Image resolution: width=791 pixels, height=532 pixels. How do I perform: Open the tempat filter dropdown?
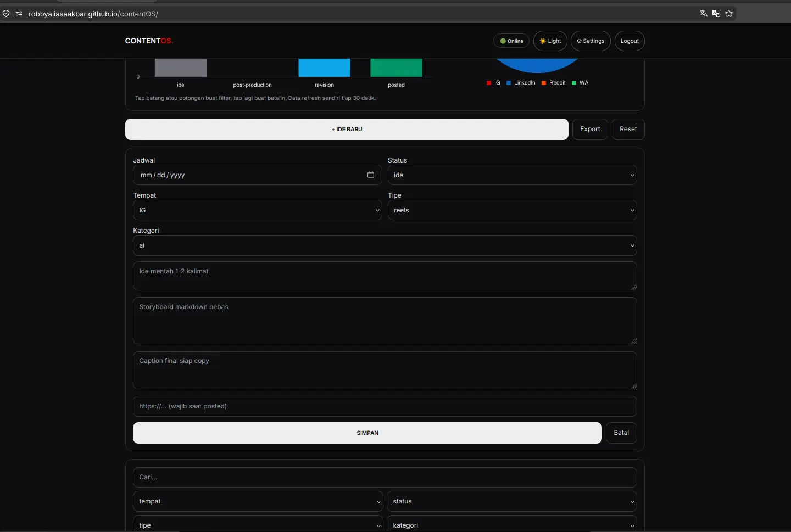[258, 501]
